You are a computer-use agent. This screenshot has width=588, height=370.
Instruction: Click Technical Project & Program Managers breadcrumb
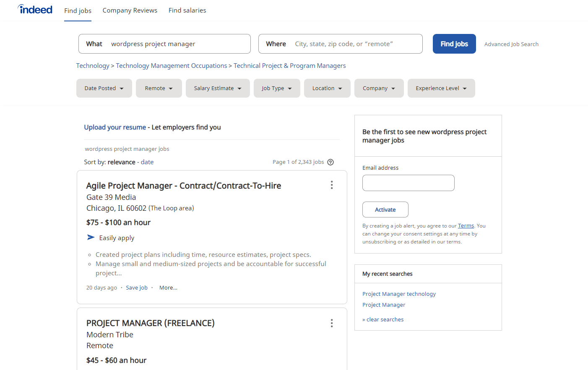290,66
